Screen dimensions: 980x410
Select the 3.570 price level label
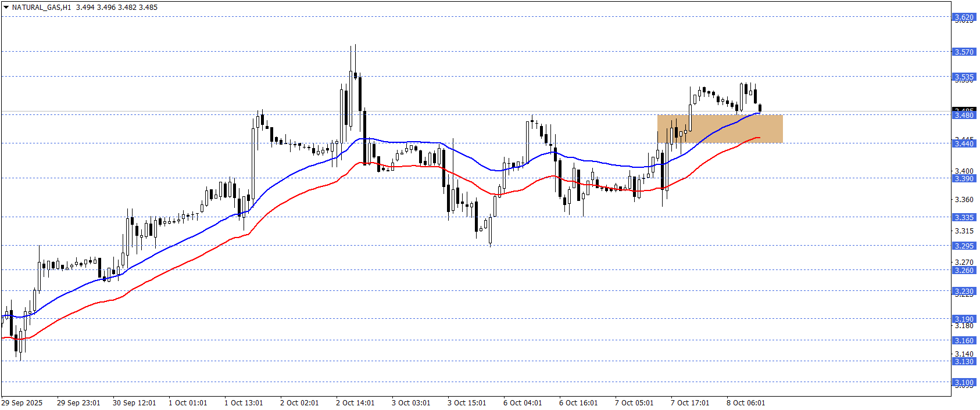[964, 52]
